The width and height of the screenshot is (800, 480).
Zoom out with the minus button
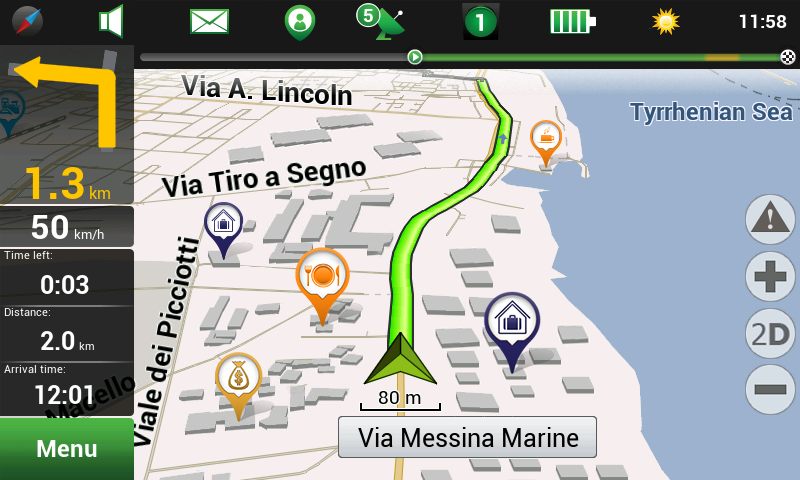tap(770, 390)
